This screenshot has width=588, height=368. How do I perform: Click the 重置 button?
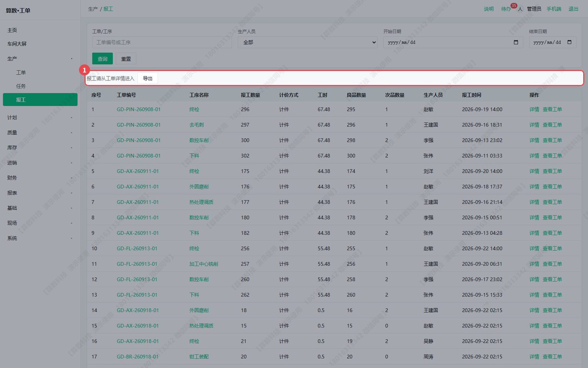[126, 59]
